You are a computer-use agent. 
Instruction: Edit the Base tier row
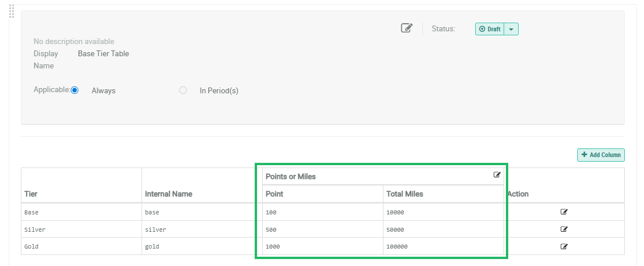click(564, 212)
